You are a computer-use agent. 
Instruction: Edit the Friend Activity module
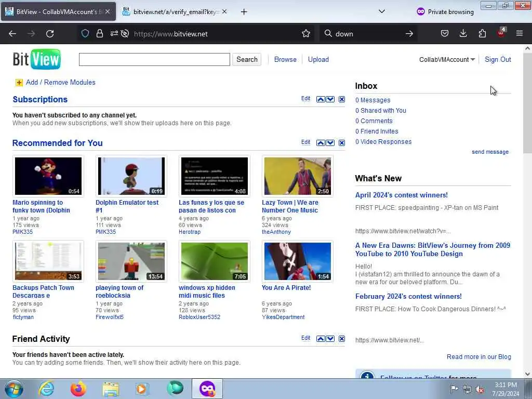pyautogui.click(x=305, y=338)
